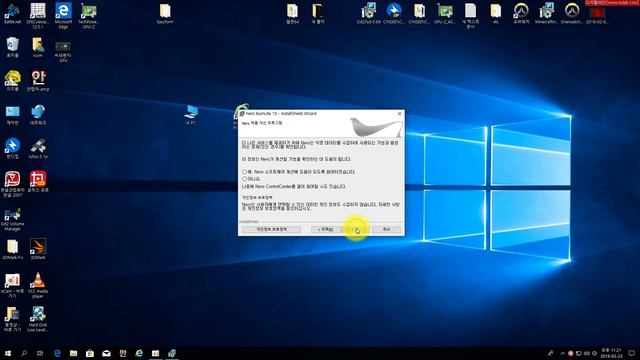The height and width of the screenshot is (360, 640).
Task: Open the Ext2Fsd installer icon
Action: (x=368, y=13)
